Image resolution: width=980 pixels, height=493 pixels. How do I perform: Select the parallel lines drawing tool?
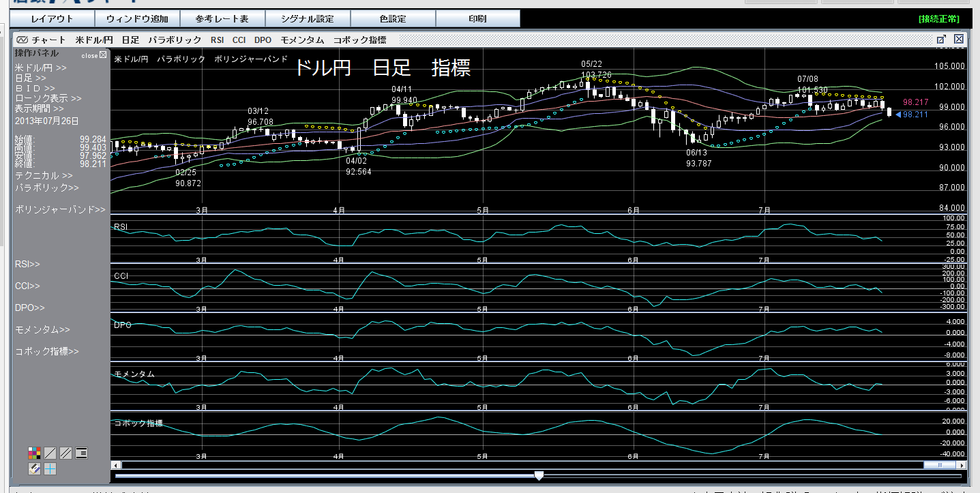point(65,453)
